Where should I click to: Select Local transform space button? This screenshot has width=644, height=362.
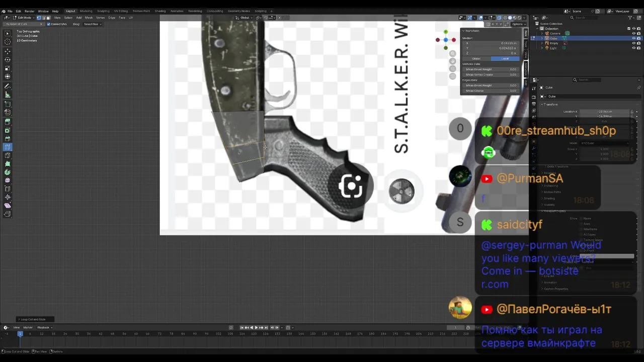coord(505,58)
